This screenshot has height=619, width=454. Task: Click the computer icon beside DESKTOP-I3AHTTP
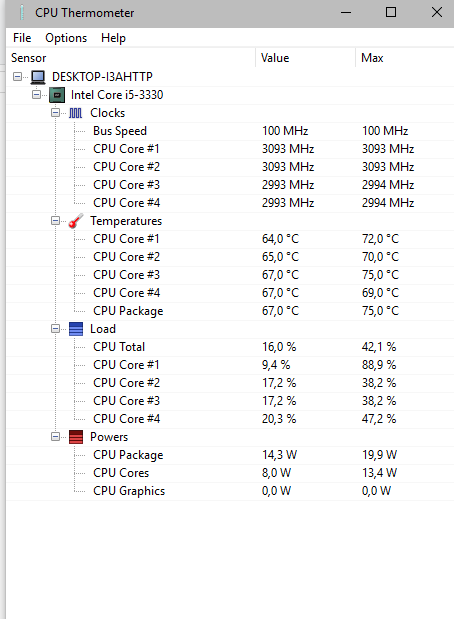pos(38,77)
